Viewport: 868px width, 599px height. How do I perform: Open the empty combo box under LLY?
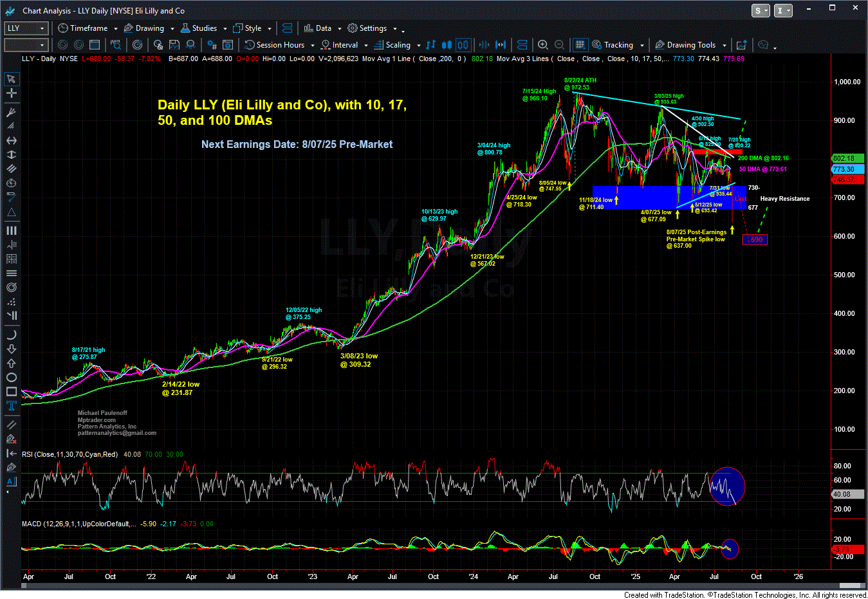26,45
